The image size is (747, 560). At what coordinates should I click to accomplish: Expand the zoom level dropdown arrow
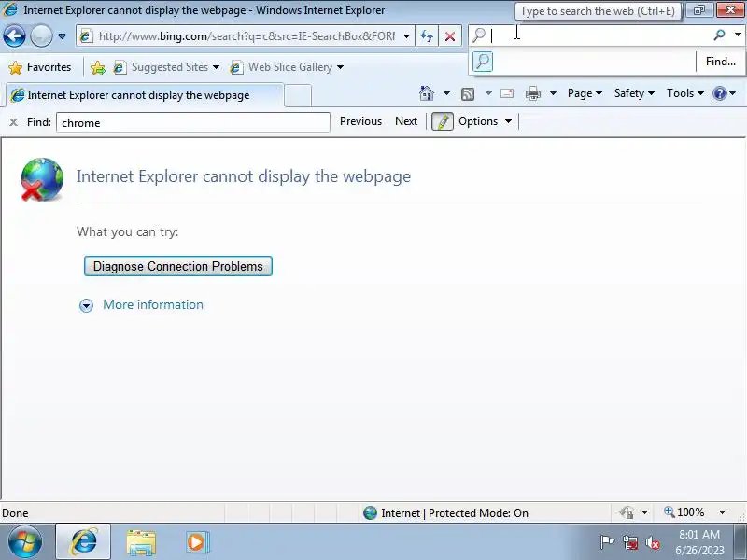pos(722,512)
